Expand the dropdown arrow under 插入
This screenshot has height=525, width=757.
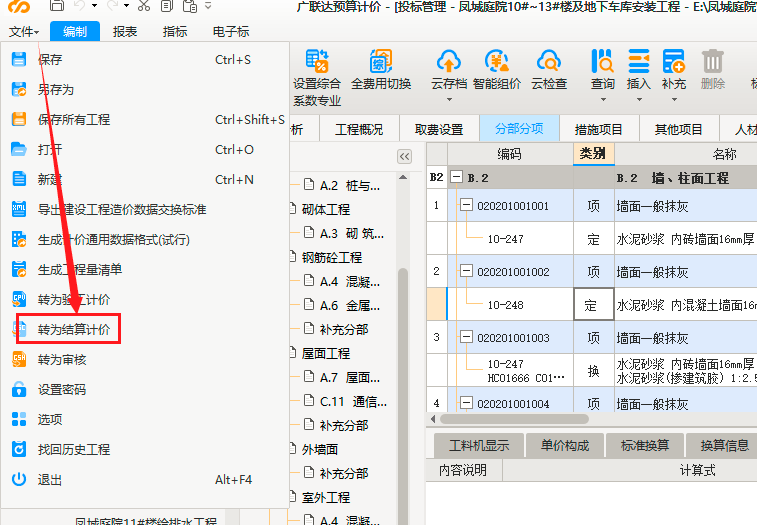(x=639, y=99)
